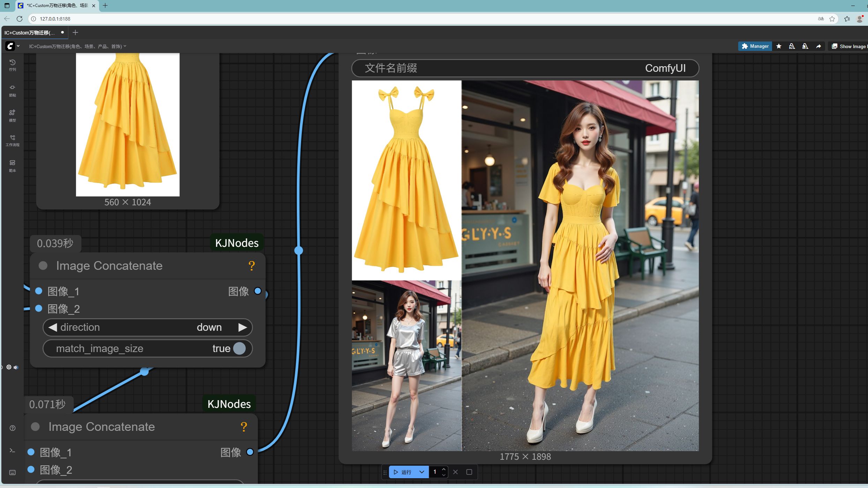Viewport: 868px width, 488px height.
Task: Click the upper KJNodes badge label
Action: [x=237, y=243]
